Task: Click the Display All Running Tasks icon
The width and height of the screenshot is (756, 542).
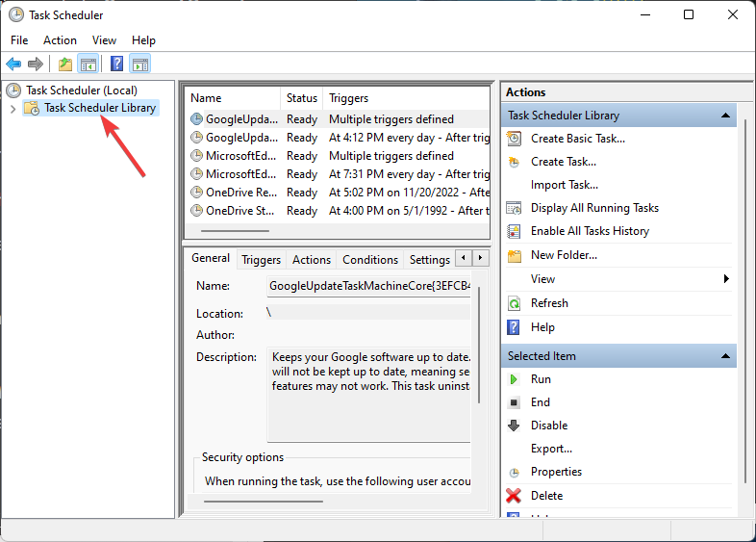Action: [514, 208]
